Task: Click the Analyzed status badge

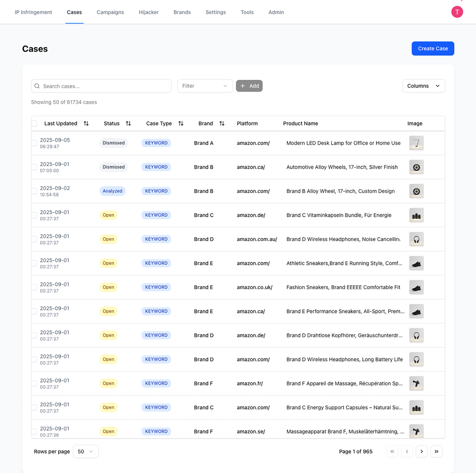Action: click(112, 191)
